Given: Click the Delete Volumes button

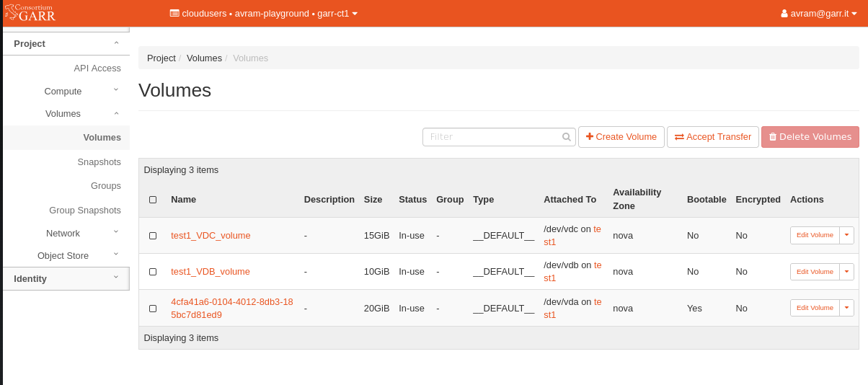Looking at the screenshot, I should (810, 137).
